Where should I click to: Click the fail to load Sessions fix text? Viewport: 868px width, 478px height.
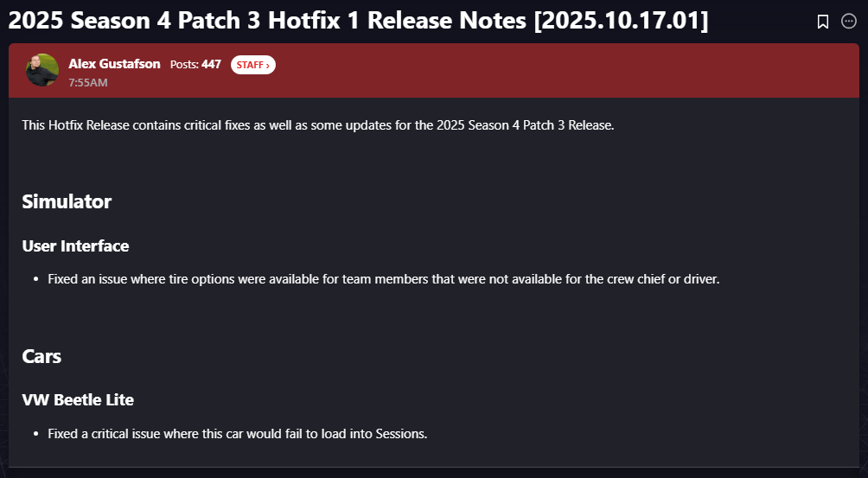click(x=238, y=434)
